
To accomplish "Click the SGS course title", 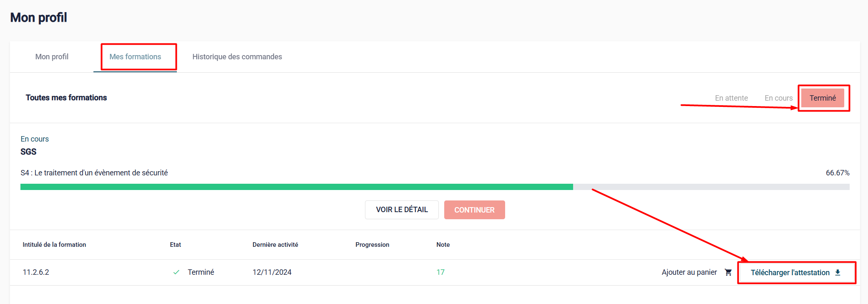I will (x=28, y=152).
